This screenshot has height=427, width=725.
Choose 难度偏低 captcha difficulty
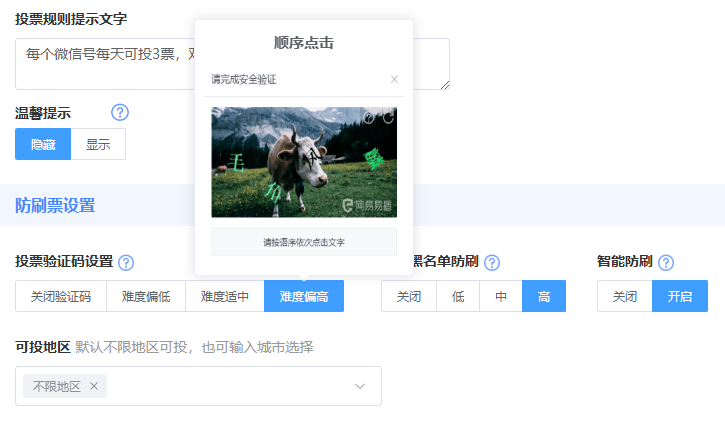[x=146, y=296]
